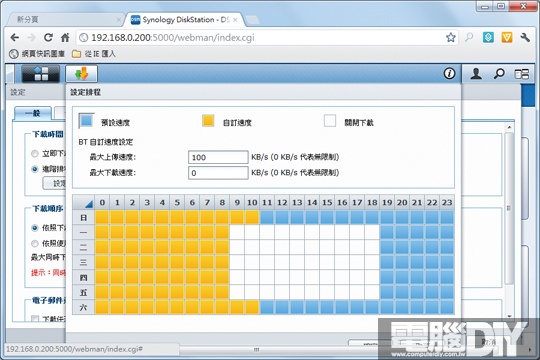This screenshot has width=540, height=360.
Task: Click the schedule grid select-all corner triangle
Action: pos(89,204)
